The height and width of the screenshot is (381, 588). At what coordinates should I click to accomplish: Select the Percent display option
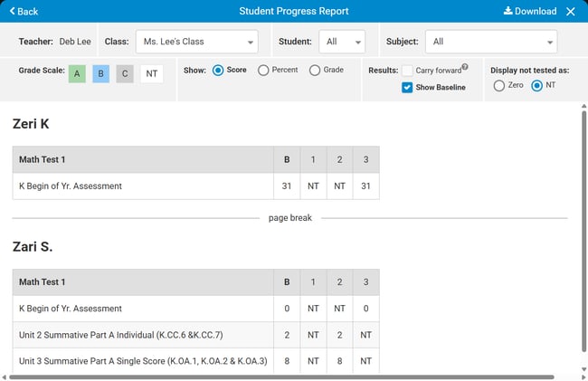coord(263,71)
